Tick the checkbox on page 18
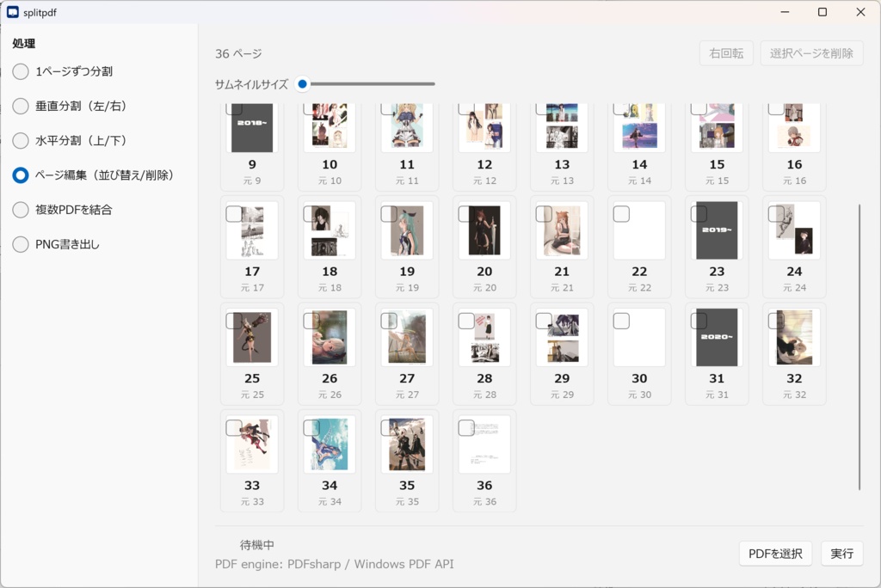Image resolution: width=881 pixels, height=588 pixels. click(311, 214)
